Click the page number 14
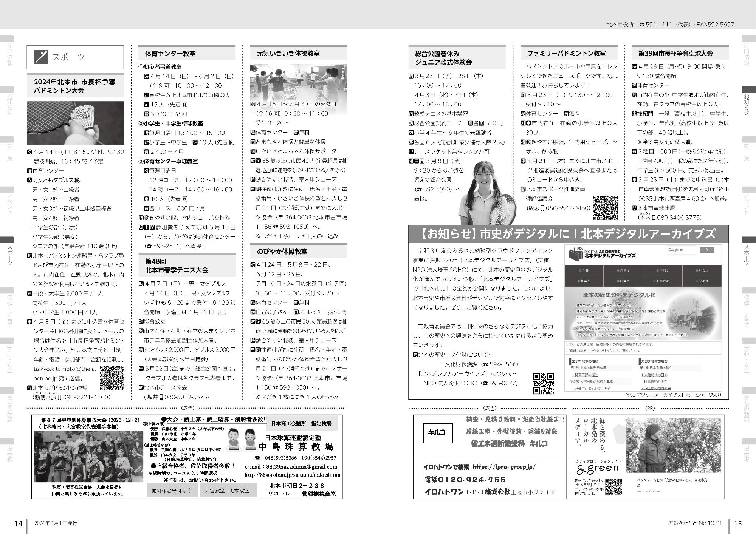The height and width of the screenshot is (534, 756). (19, 524)
